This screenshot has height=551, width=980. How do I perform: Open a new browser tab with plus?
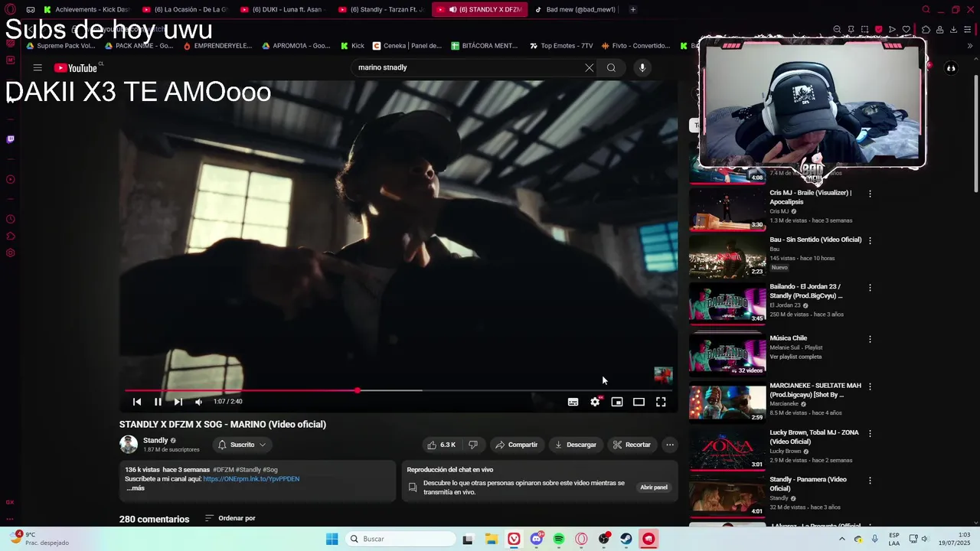click(632, 9)
